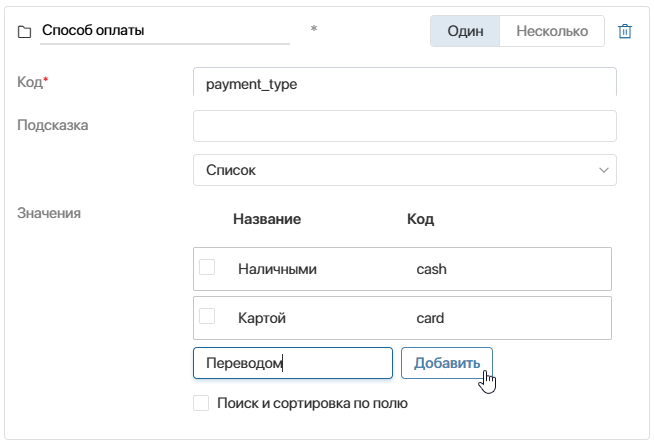This screenshot has width=654, height=444.
Task: Click the Добавить button
Action: click(x=447, y=363)
